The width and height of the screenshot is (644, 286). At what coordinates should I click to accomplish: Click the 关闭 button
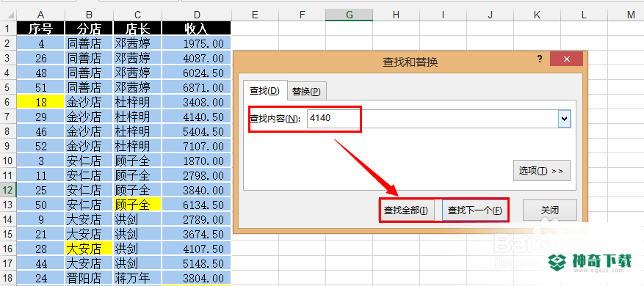coord(549,210)
